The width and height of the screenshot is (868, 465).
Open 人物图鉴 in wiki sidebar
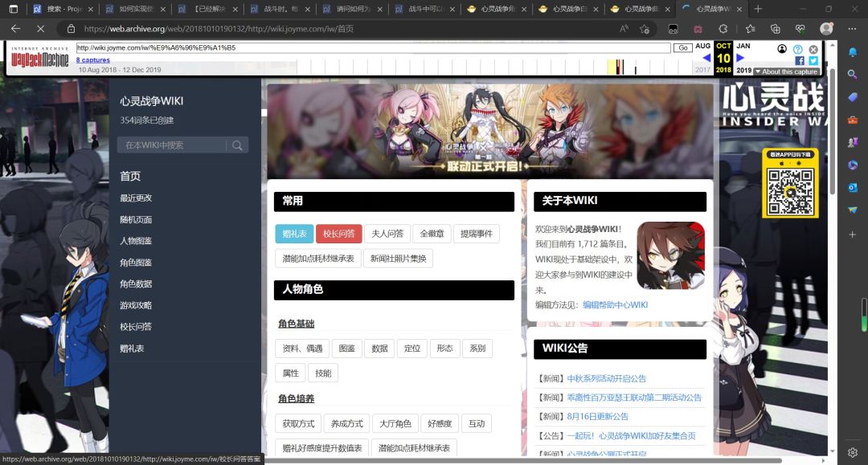point(136,241)
